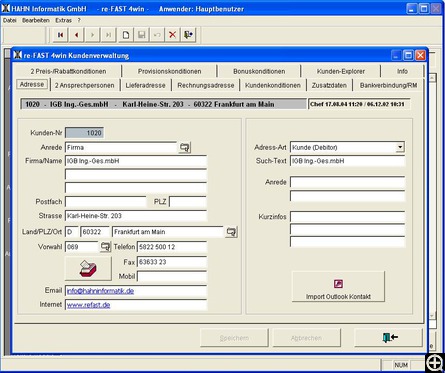
Task: Click the Firma/Name field with IGB Ing.-Ges.mbH
Action: pyautogui.click(x=136, y=161)
